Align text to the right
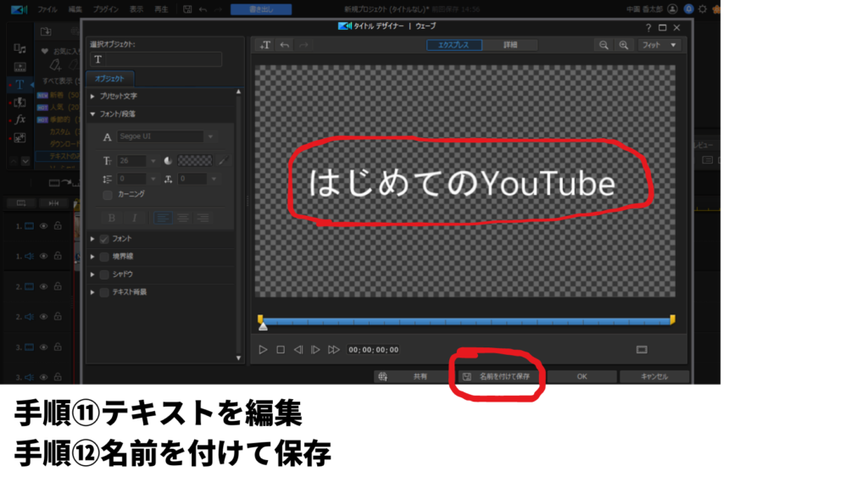 (x=203, y=218)
